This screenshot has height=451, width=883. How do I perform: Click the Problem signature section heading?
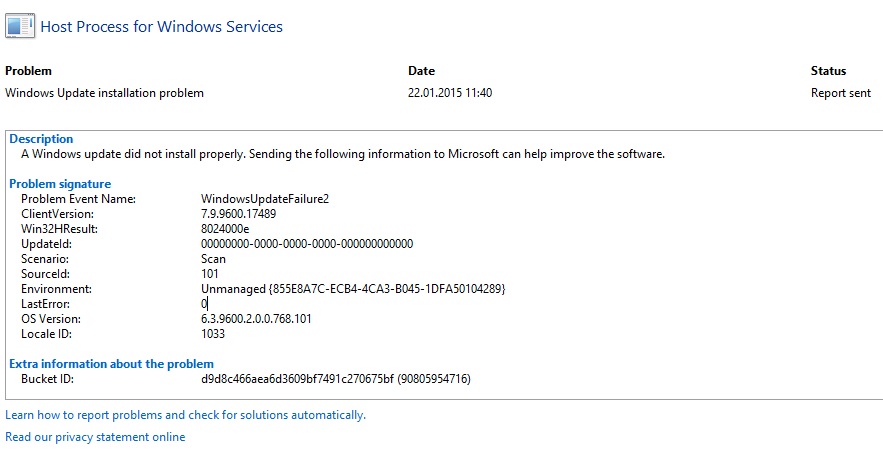coord(60,184)
